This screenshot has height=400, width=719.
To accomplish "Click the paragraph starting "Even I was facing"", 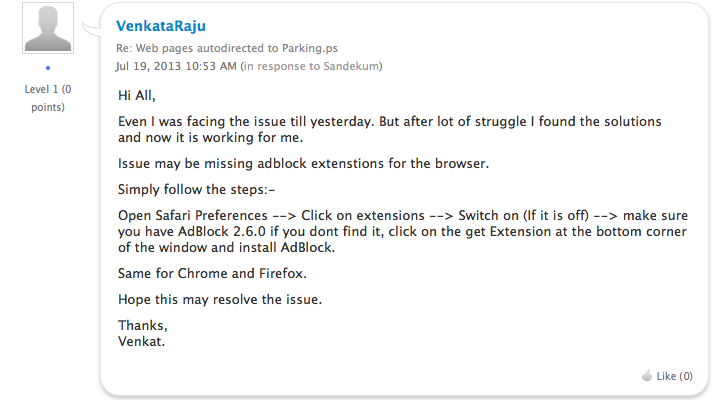I will pyautogui.click(x=403, y=128).
